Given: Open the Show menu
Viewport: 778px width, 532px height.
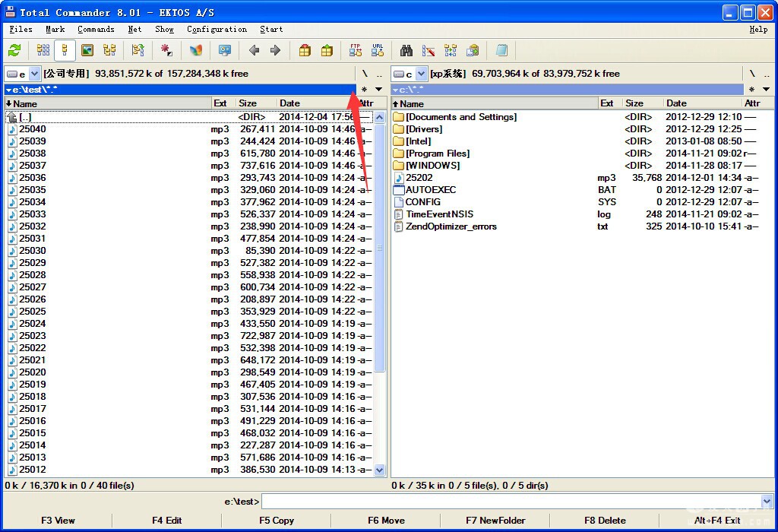Looking at the screenshot, I should tap(164, 30).
